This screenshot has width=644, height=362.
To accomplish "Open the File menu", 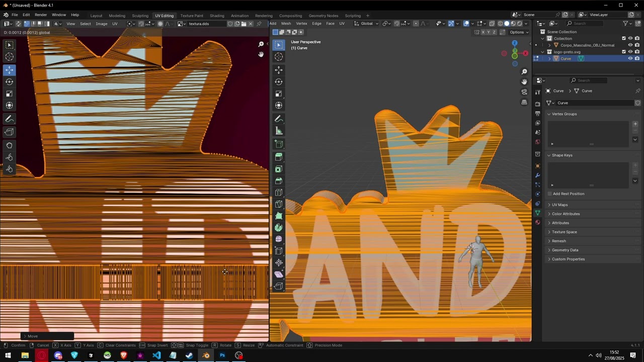I will (x=15, y=15).
